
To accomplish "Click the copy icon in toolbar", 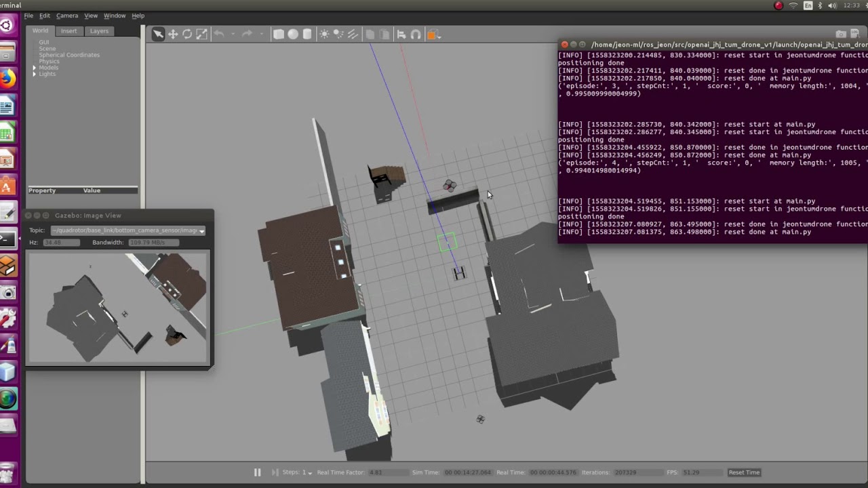I will tap(370, 35).
